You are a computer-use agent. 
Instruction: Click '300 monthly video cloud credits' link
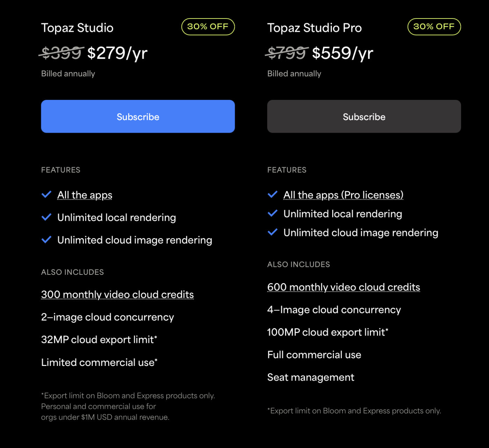(117, 295)
